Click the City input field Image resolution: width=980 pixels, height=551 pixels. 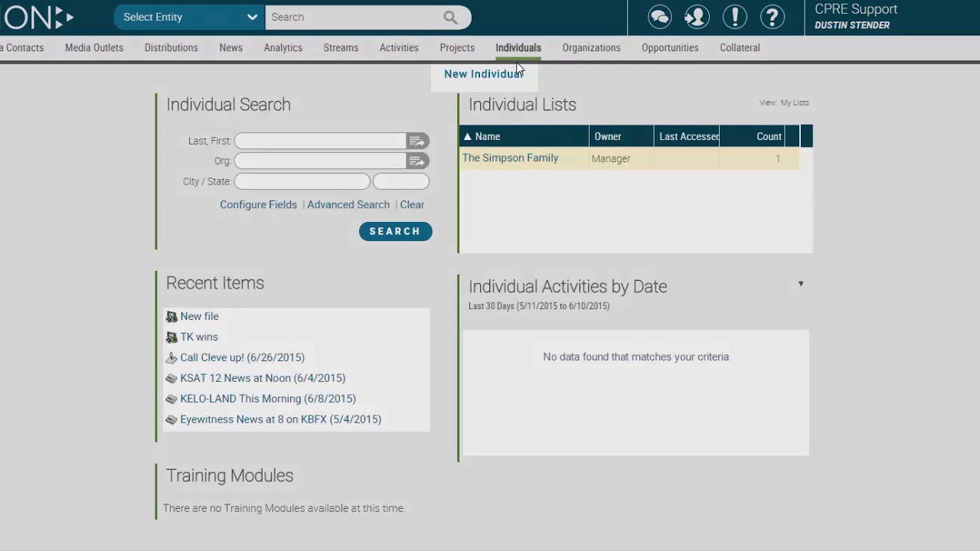coord(302,181)
